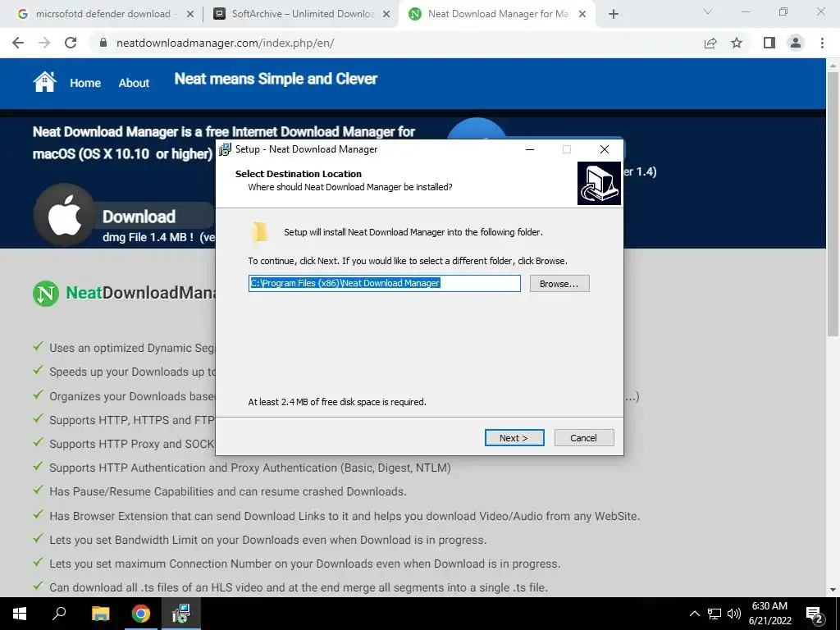Click 'Neat means Simple and Clever' heading
Viewport: 840px width, 630px height.
pos(276,79)
